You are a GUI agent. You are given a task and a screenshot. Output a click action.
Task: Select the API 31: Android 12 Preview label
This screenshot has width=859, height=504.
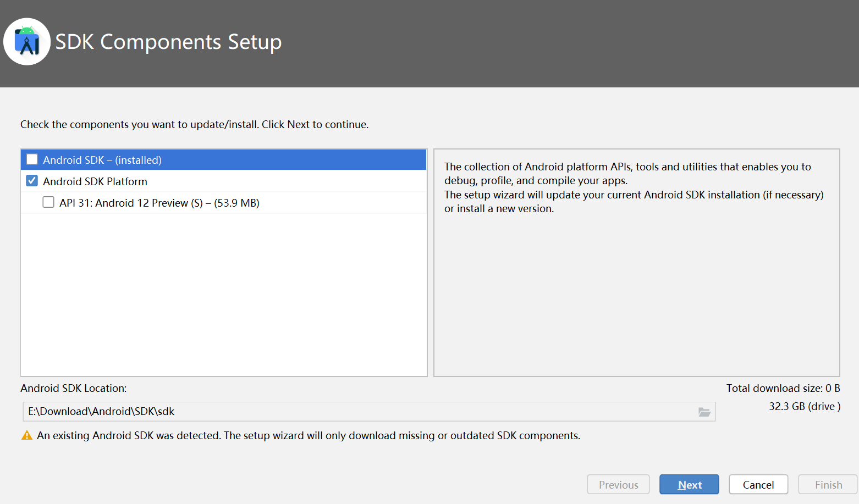[159, 203]
